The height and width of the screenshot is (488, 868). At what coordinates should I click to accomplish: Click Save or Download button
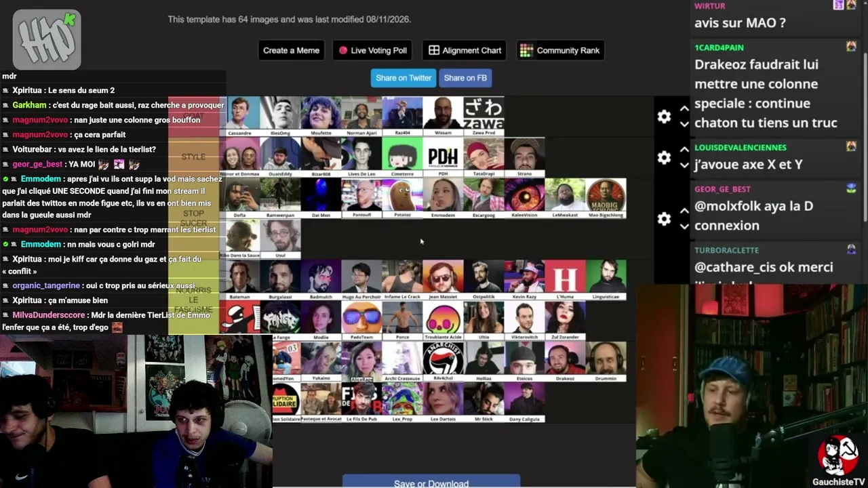[431, 482]
